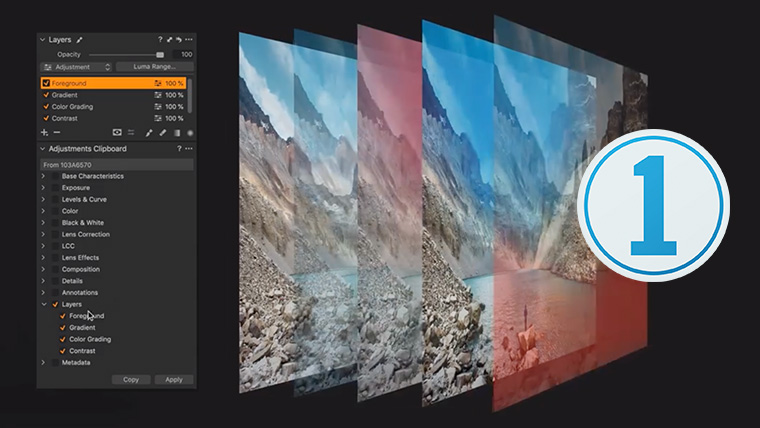This screenshot has height=428, width=760.
Task: Open Layers panel three-dot menu
Action: point(189,40)
